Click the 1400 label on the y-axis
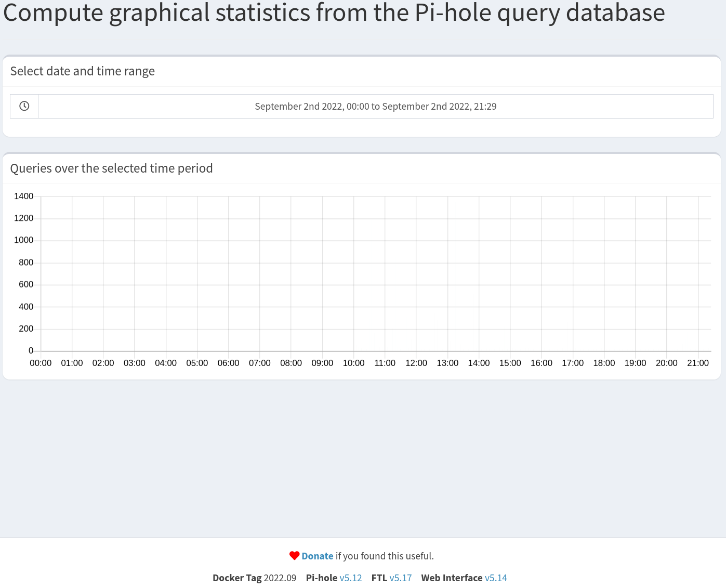Image resolution: width=726 pixels, height=588 pixels. click(x=24, y=196)
